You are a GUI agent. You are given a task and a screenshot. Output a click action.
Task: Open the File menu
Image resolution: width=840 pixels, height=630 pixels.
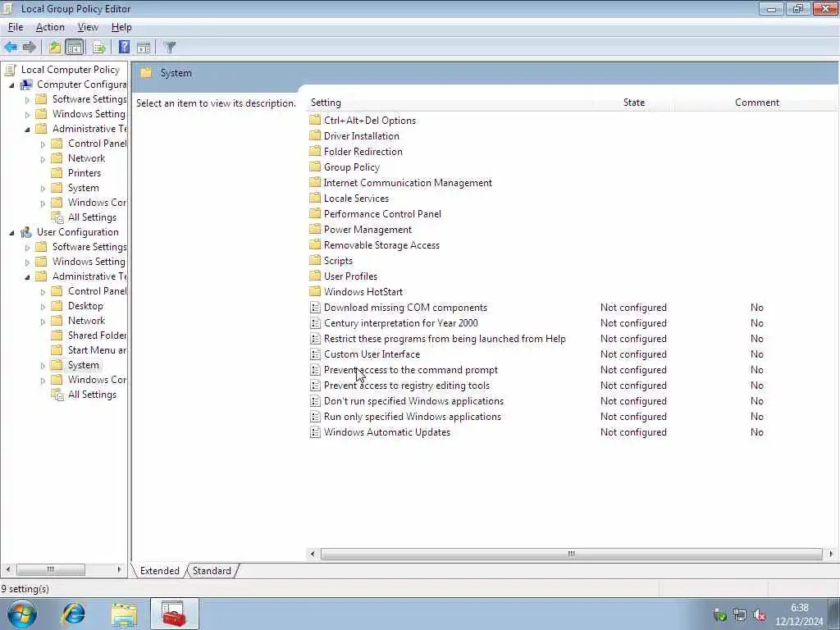click(x=15, y=27)
